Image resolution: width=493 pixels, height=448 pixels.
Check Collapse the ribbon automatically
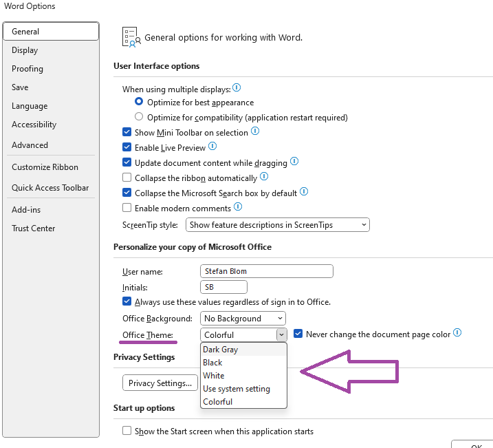pyautogui.click(x=127, y=178)
